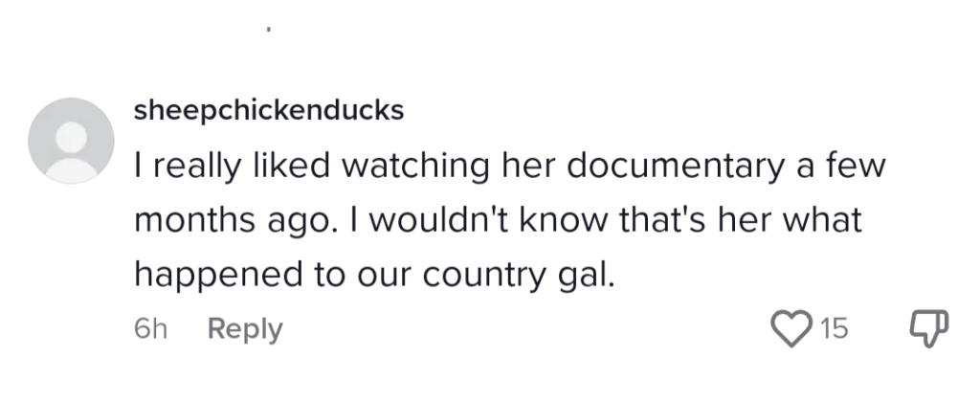
Task: Reply to sheepchickenducks' comment
Action: (x=245, y=329)
